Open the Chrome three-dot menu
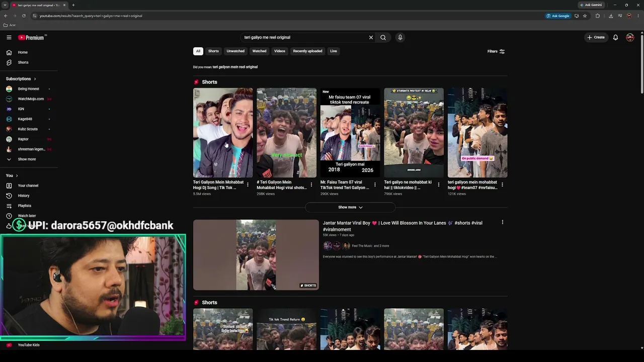 [638, 16]
